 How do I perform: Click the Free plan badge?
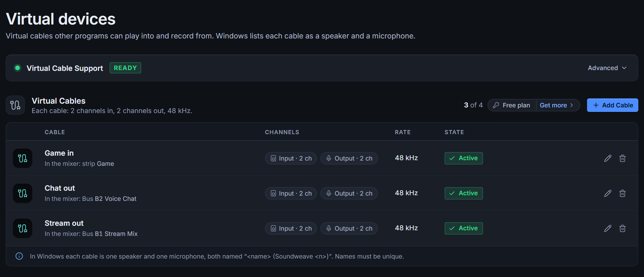[x=512, y=105]
